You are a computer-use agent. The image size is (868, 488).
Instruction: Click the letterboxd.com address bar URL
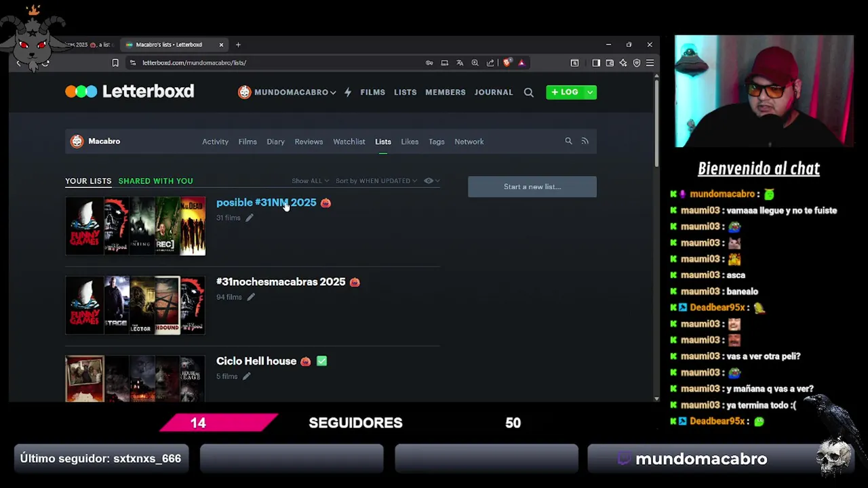(x=194, y=62)
